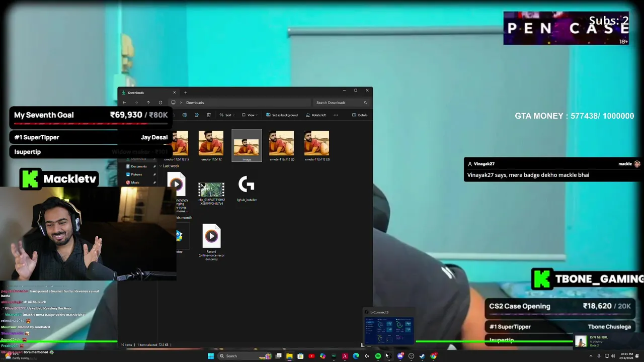Image resolution: width=644 pixels, height=362 pixels.
Task: Open Microsoft Edge from taskbar
Action: pyautogui.click(x=356, y=356)
